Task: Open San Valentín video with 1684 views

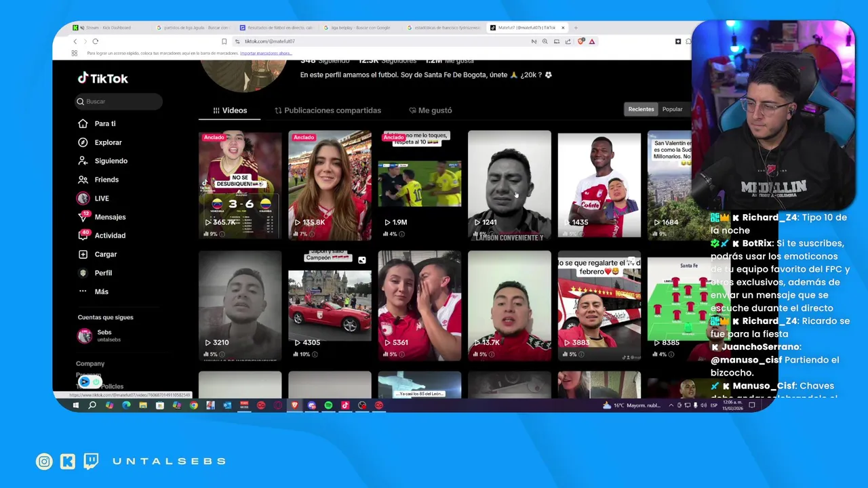Action: click(x=669, y=185)
